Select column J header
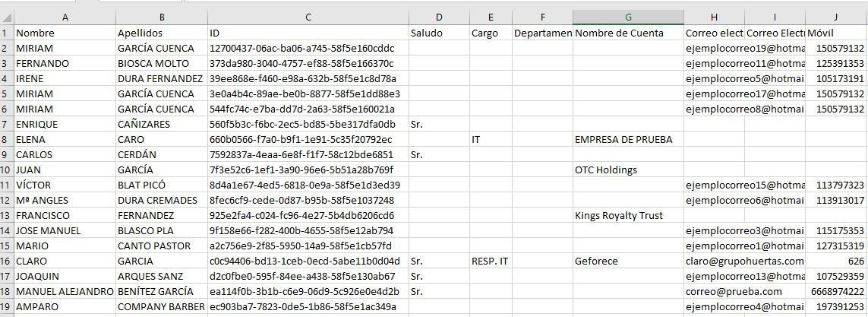 coord(836,17)
